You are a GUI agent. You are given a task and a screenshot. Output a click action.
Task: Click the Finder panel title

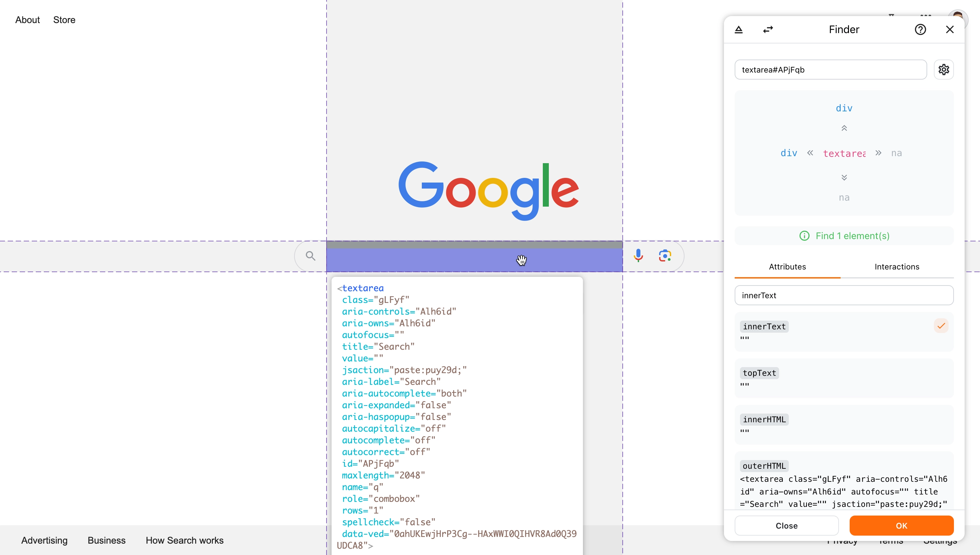pyautogui.click(x=844, y=29)
